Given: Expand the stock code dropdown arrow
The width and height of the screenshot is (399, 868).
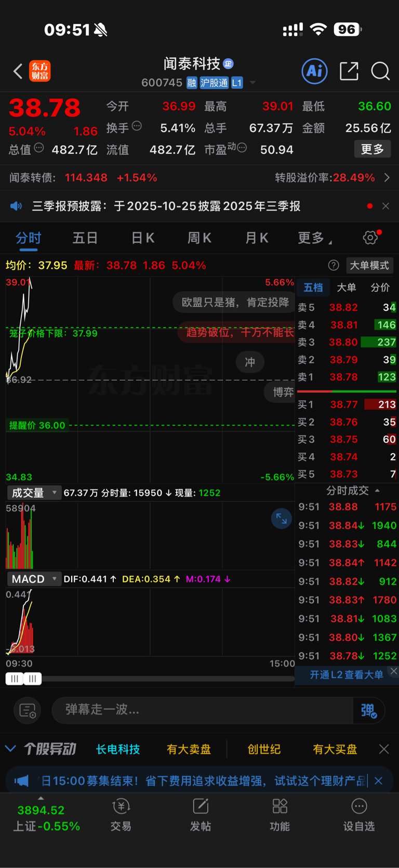Looking at the screenshot, I should (x=252, y=83).
